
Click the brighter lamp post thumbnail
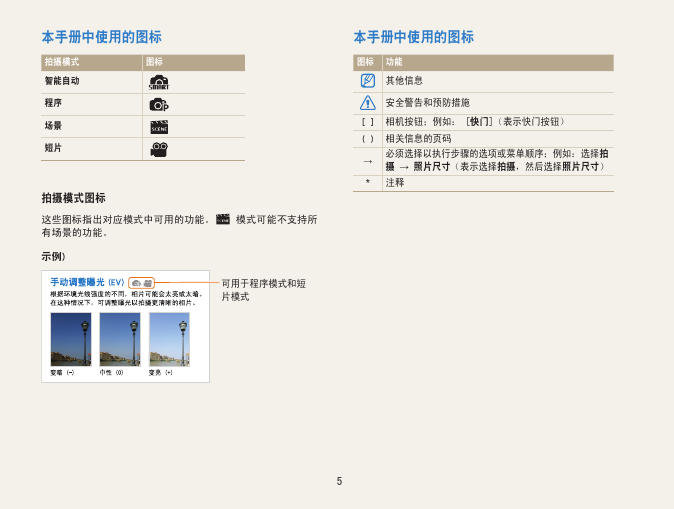[169, 339]
